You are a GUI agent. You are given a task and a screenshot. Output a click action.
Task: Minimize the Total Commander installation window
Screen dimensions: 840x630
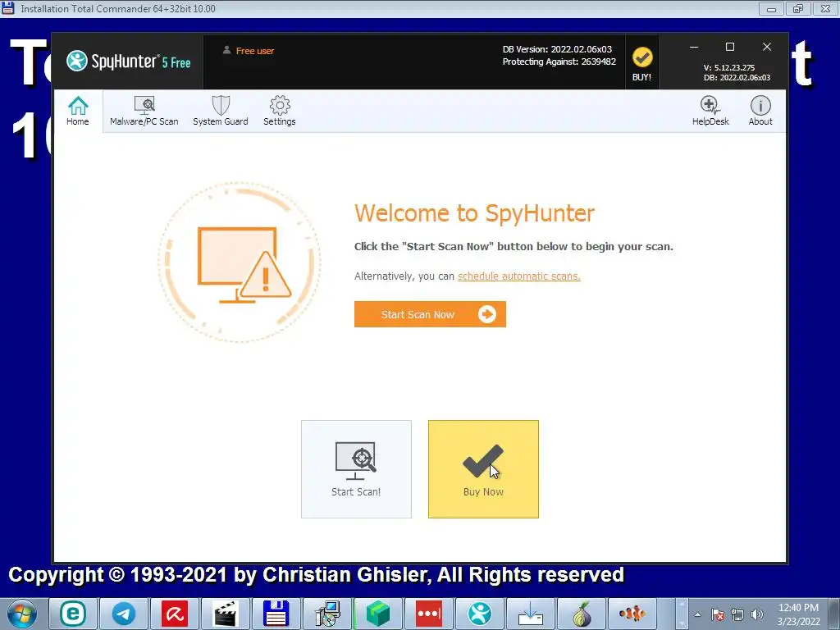pos(771,8)
